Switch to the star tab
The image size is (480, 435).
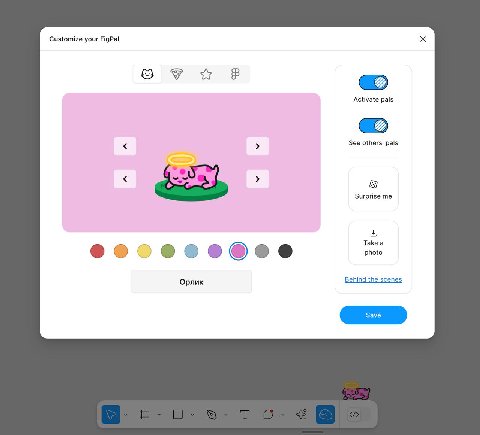tap(206, 74)
